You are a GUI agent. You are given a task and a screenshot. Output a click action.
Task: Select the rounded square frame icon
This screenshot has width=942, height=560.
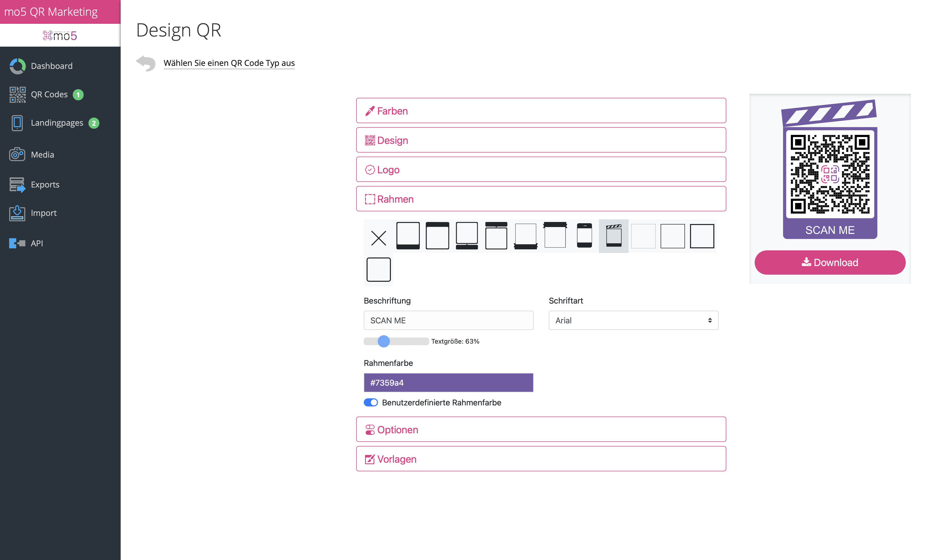[x=378, y=269]
